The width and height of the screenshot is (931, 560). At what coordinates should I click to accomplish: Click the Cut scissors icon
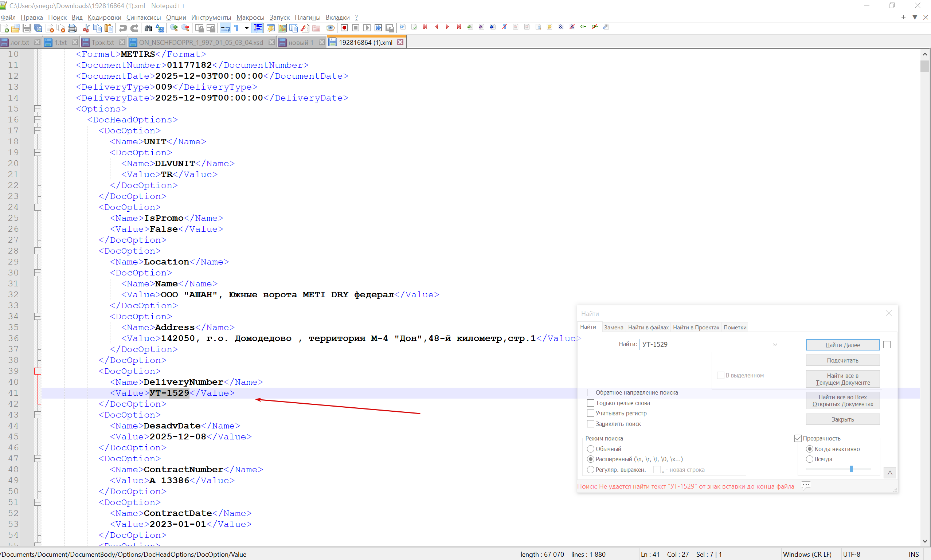click(x=86, y=28)
